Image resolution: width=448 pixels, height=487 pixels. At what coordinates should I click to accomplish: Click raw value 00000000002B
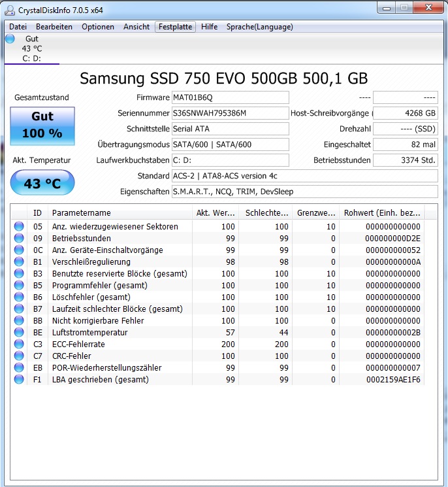393,333
